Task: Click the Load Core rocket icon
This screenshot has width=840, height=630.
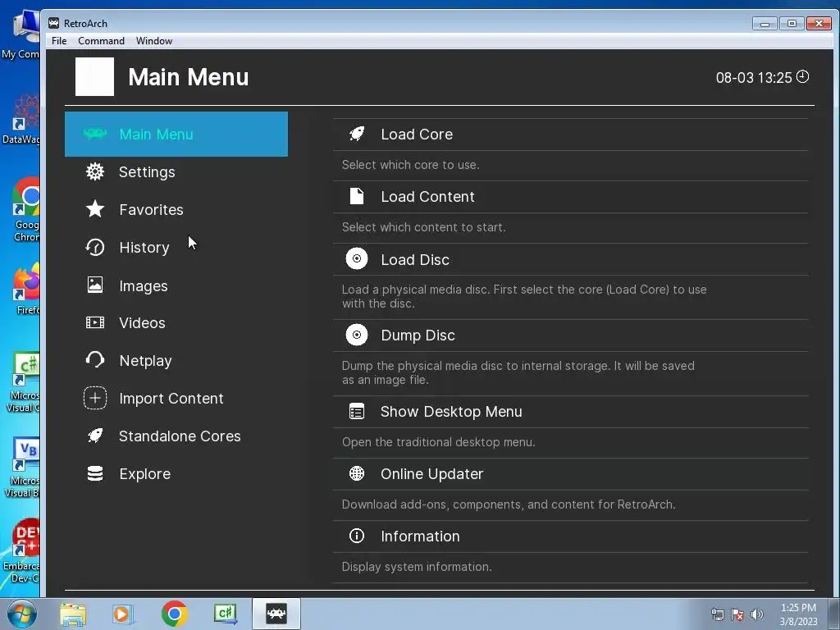Action: point(357,134)
